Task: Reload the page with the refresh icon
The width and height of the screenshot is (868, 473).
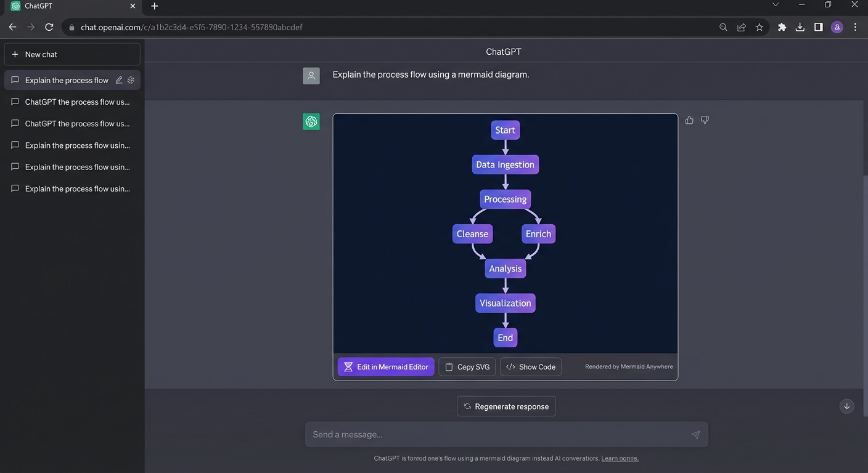Action: pos(49,27)
